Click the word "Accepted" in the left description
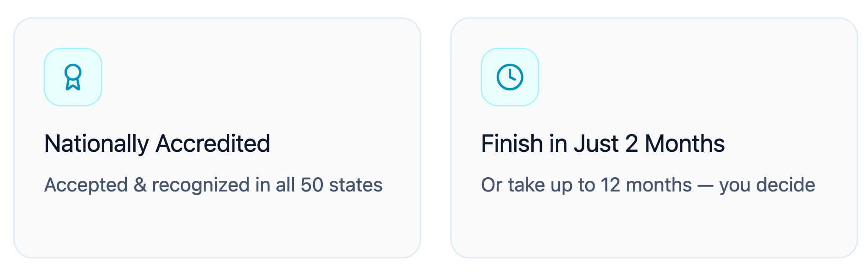The image size is (868, 275). [x=86, y=185]
